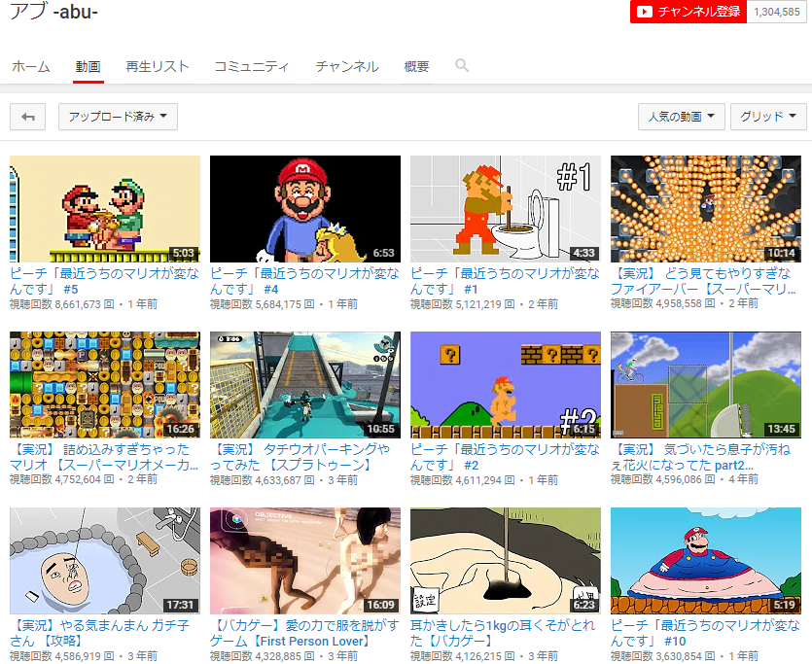Open the 人気の動画 sort dropdown
This screenshot has width=812, height=664.
682,117
